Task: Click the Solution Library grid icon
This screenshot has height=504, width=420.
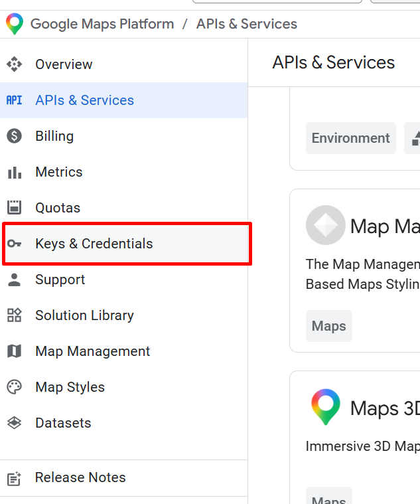Action: coord(14,315)
